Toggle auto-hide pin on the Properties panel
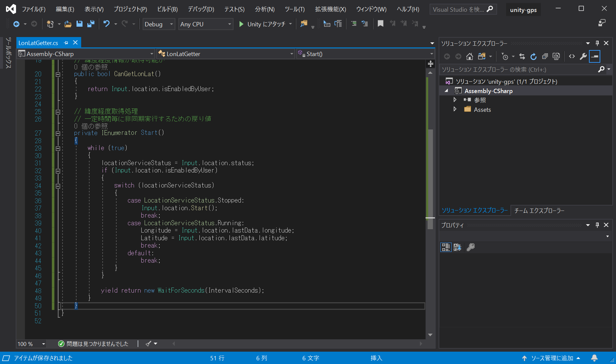This screenshot has width=616, height=364. (x=597, y=225)
